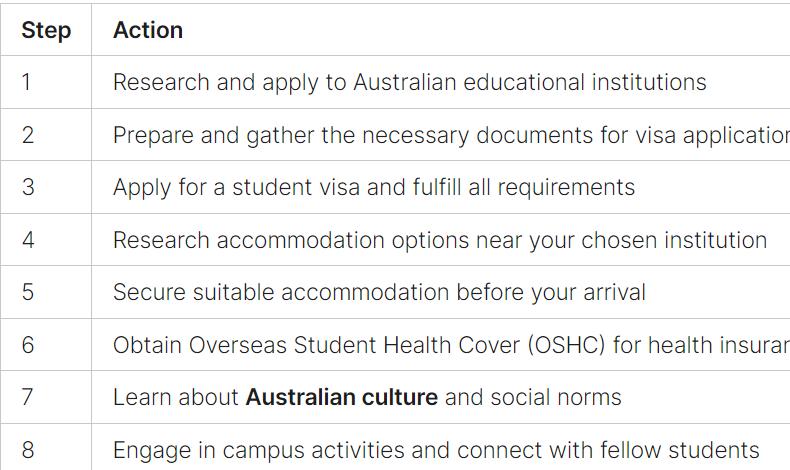Image resolution: width=790 pixels, height=470 pixels.
Task: Select the row for step 1
Action: tap(395, 82)
